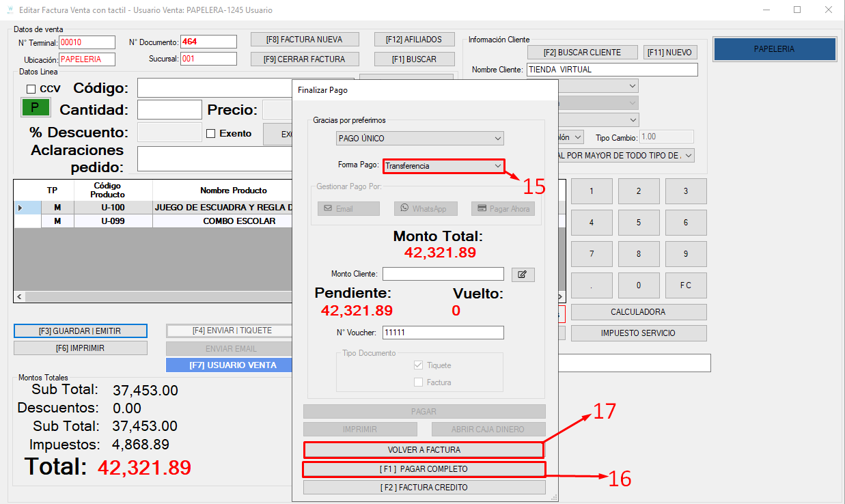Click the PAGAR button
845x504 pixels.
[424, 412]
